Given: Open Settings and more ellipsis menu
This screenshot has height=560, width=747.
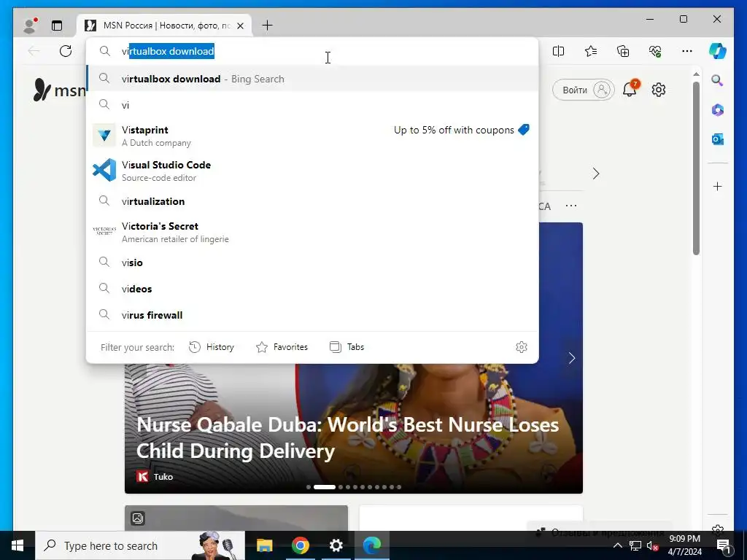Looking at the screenshot, I should pyautogui.click(x=687, y=51).
